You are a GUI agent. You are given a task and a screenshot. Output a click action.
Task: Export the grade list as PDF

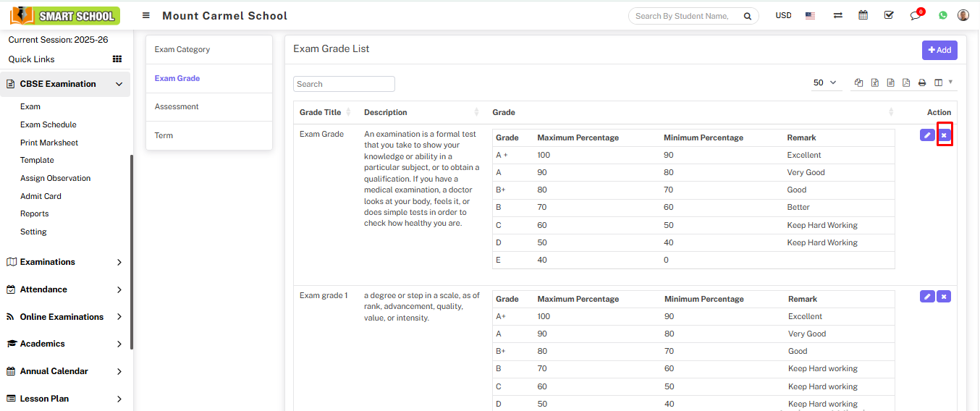click(906, 83)
